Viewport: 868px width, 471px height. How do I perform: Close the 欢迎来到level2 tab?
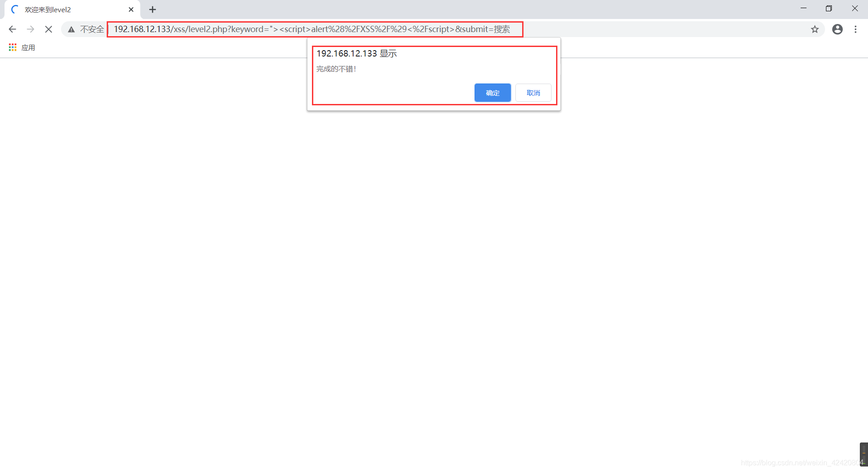point(131,9)
